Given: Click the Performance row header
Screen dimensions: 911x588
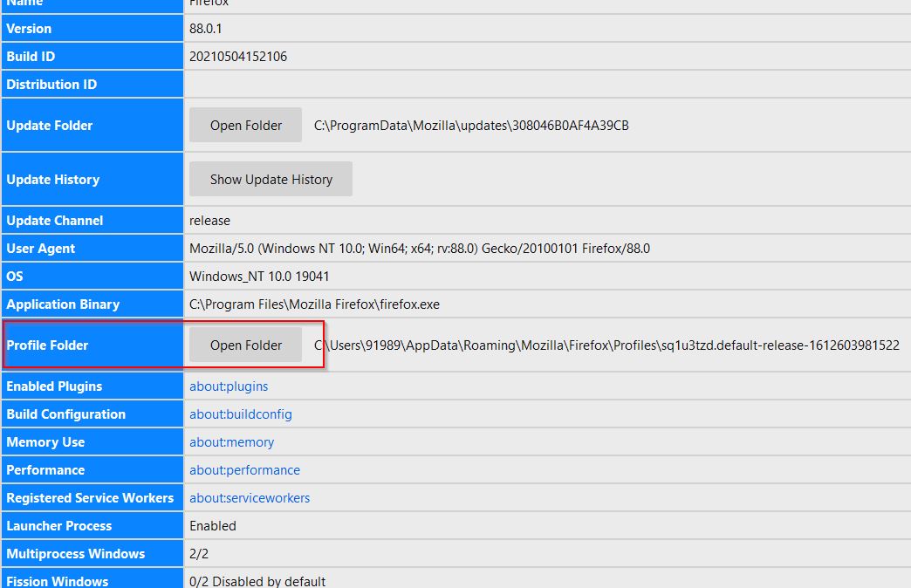Looking at the screenshot, I should 92,469.
